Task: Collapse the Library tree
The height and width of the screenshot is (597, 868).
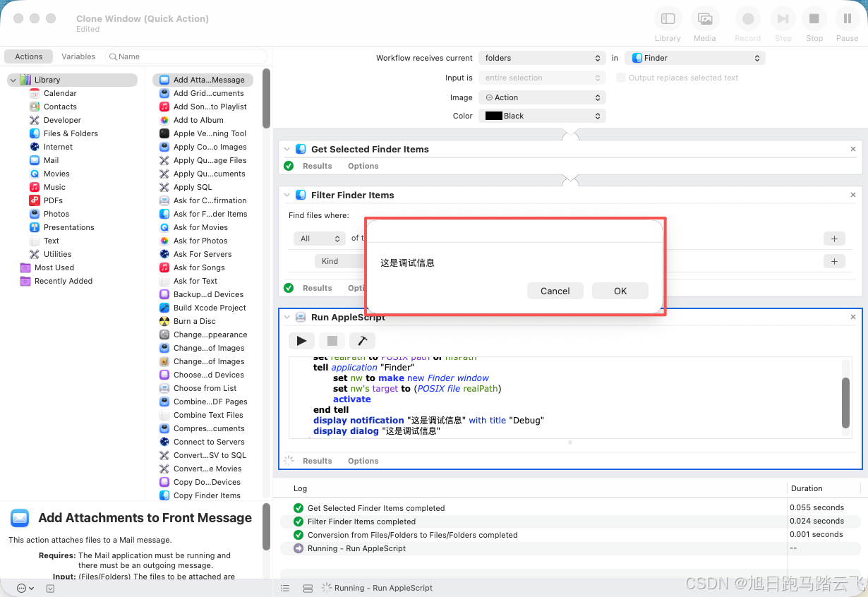Action: (x=13, y=80)
